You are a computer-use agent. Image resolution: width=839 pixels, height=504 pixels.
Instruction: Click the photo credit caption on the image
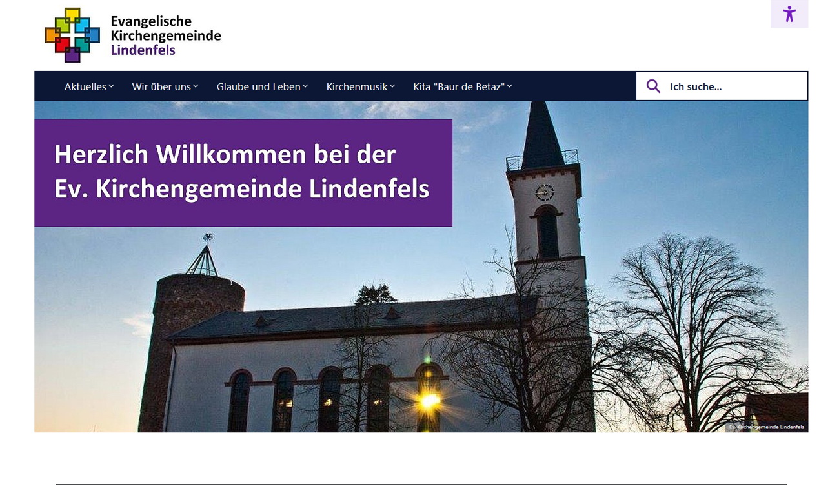point(766,427)
